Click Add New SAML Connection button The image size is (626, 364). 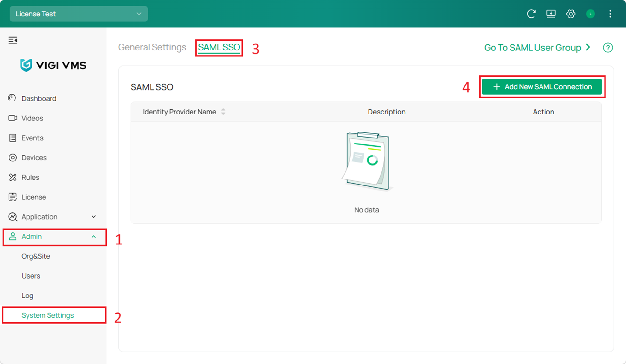[x=542, y=87]
